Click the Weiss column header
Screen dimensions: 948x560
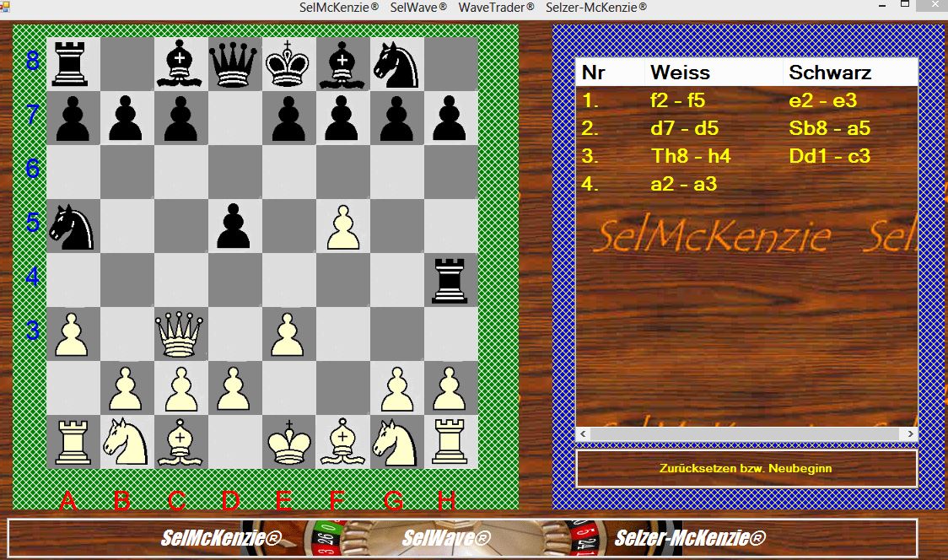[714, 73]
